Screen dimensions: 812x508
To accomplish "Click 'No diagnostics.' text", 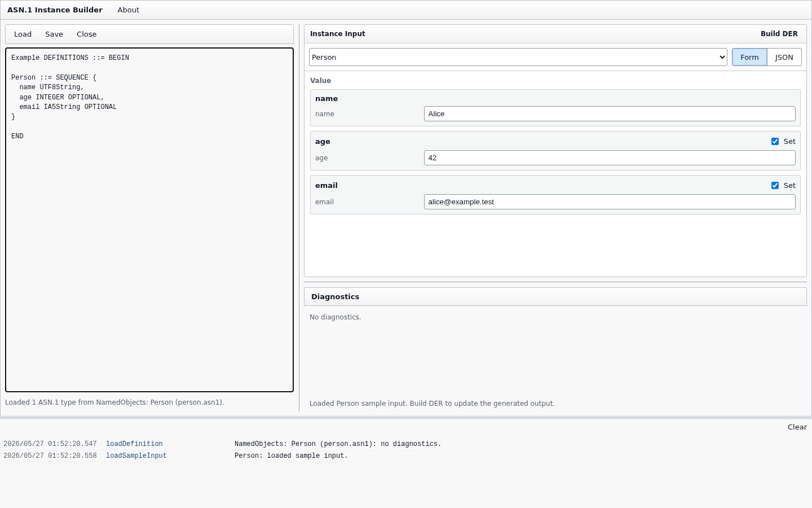I will click(x=335, y=317).
